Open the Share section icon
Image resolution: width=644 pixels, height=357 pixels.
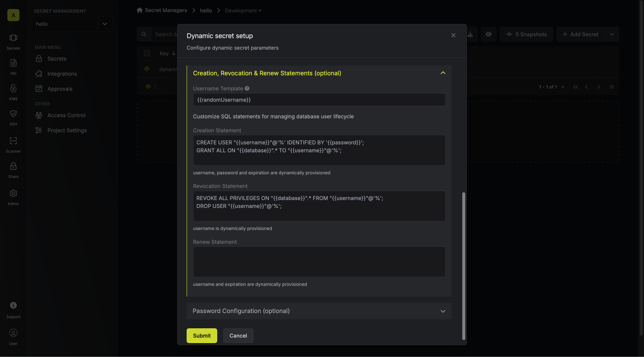pyautogui.click(x=13, y=166)
